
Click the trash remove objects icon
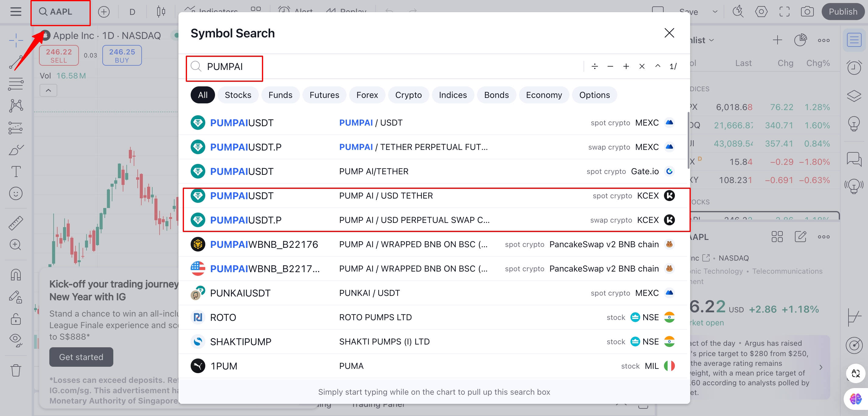pos(16,370)
